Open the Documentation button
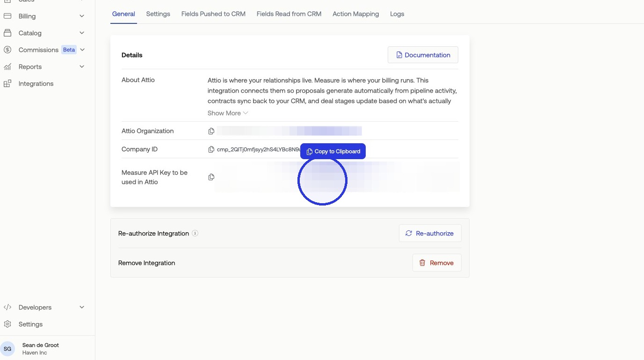644x360 pixels. click(x=423, y=55)
